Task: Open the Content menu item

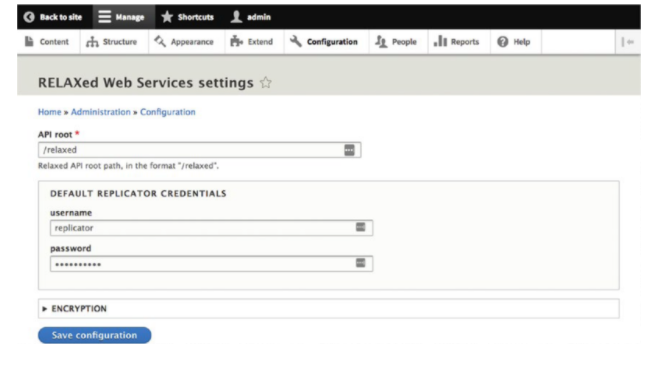Action: click(x=48, y=42)
